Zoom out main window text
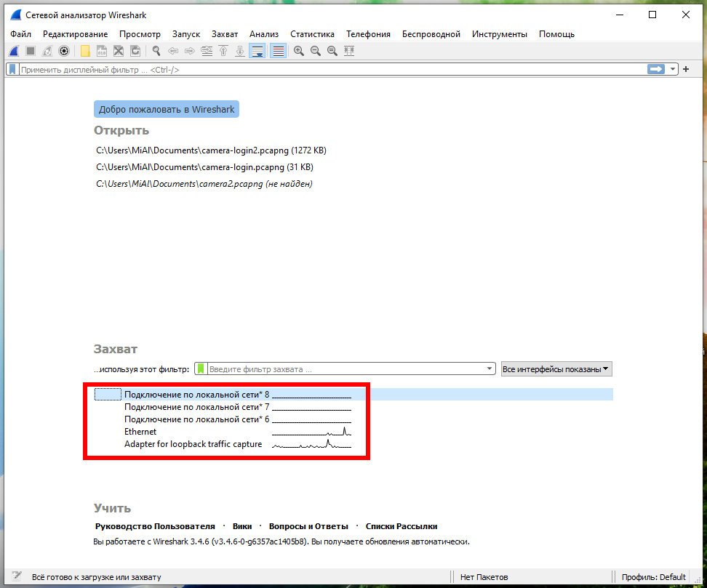This screenshot has height=588, width=707. pyautogui.click(x=315, y=51)
